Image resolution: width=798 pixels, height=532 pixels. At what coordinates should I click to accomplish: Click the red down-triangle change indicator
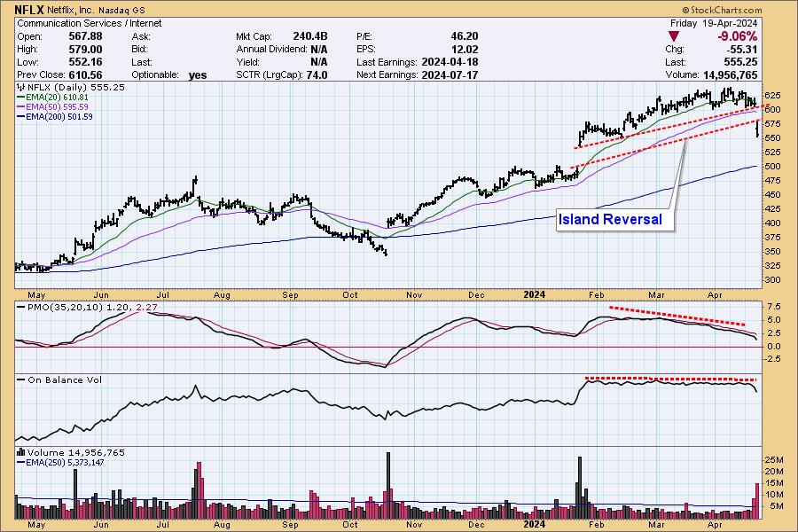click(x=676, y=36)
